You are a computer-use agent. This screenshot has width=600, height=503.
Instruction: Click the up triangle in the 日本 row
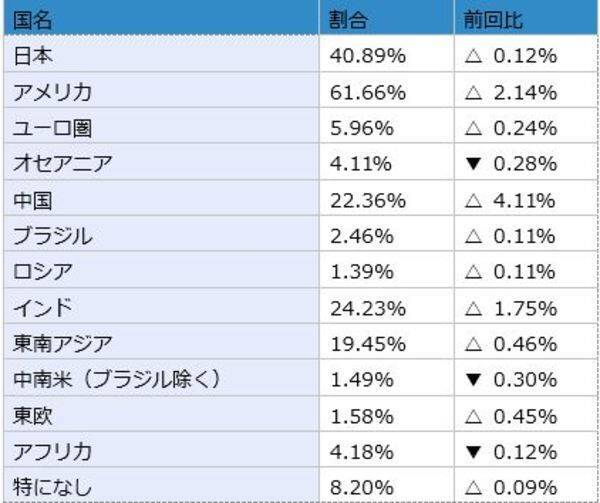point(475,56)
